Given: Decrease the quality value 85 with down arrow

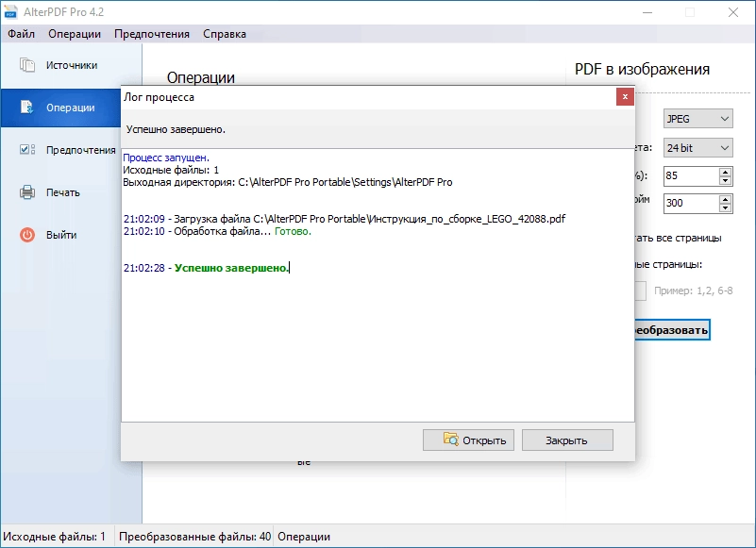Looking at the screenshot, I should (x=725, y=180).
